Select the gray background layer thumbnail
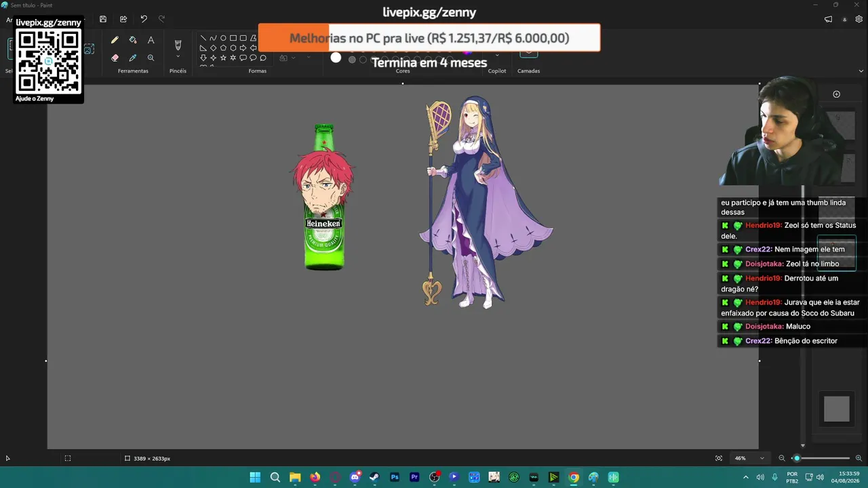 [x=836, y=409]
